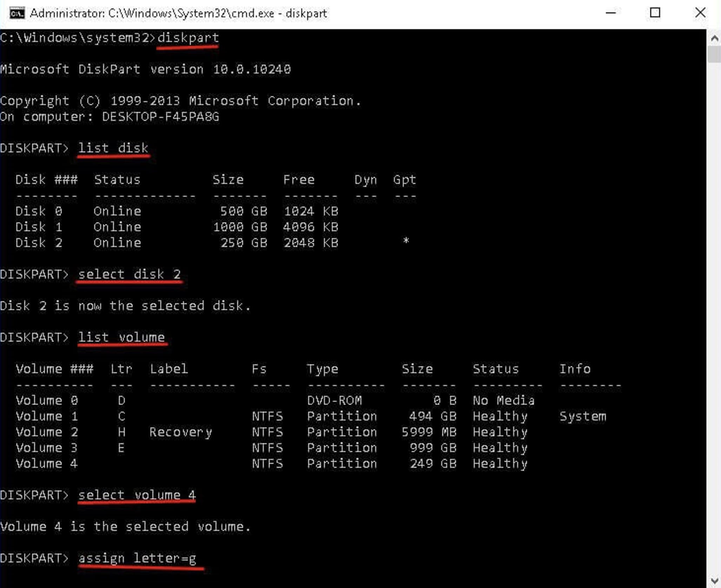Click the scrollbar down arrow
The width and height of the screenshot is (721, 588).
pyautogui.click(x=714, y=580)
